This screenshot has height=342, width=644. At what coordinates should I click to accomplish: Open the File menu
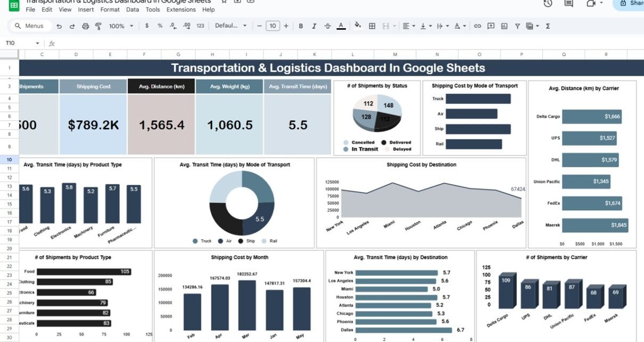point(30,10)
